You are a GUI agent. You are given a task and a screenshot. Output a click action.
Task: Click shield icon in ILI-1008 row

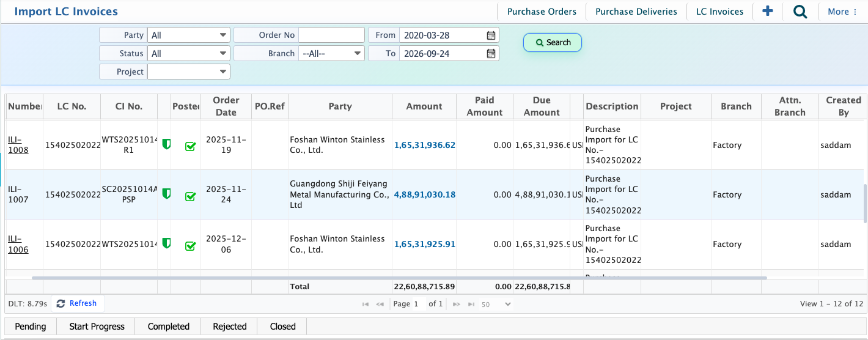(x=166, y=144)
